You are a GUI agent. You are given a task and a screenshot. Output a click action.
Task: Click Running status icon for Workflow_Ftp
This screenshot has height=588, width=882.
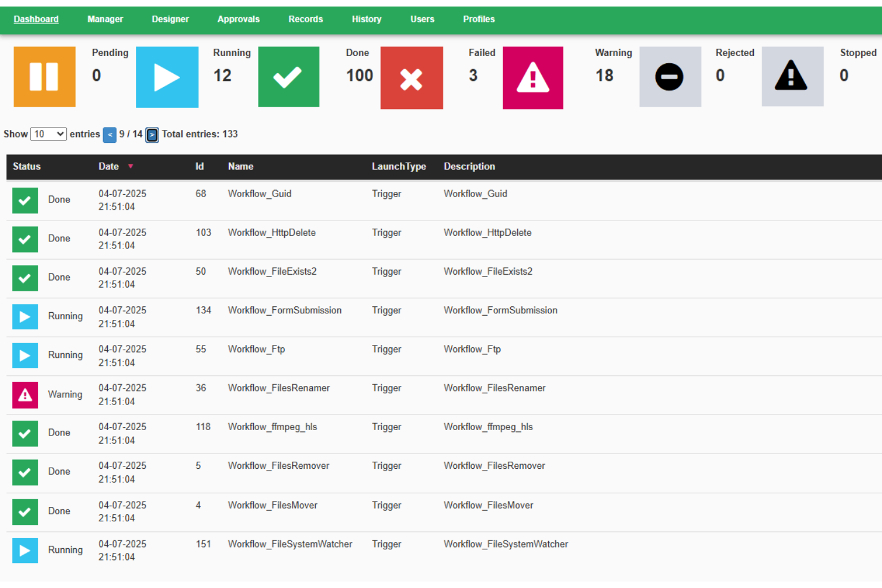point(25,356)
